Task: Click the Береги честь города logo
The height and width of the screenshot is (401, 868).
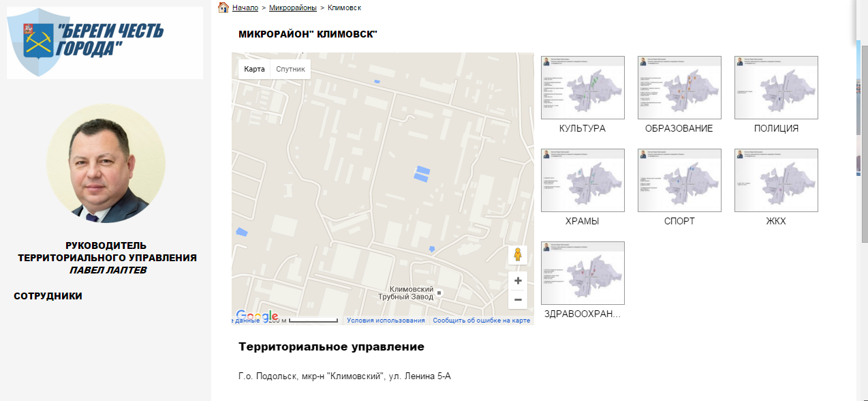Action: (105, 42)
